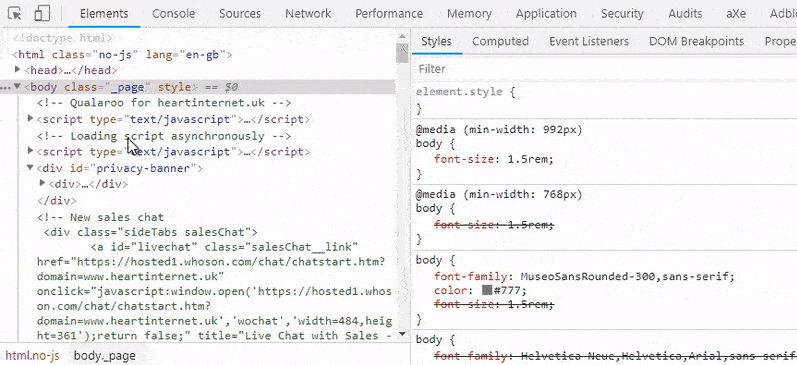The height and width of the screenshot is (365, 797).
Task: Select the Styles sidebar tab
Action: [x=437, y=41]
